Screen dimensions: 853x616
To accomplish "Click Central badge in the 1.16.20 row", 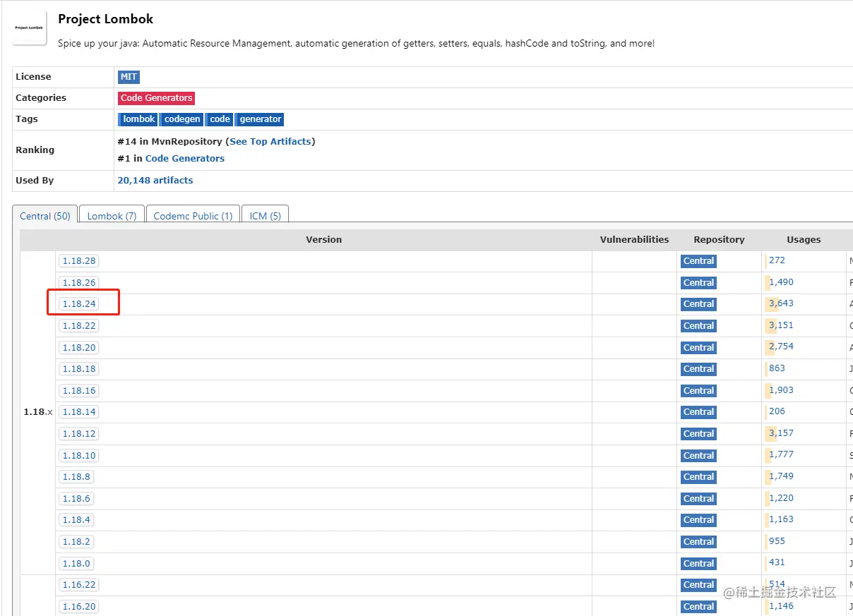I will pyautogui.click(x=699, y=607).
